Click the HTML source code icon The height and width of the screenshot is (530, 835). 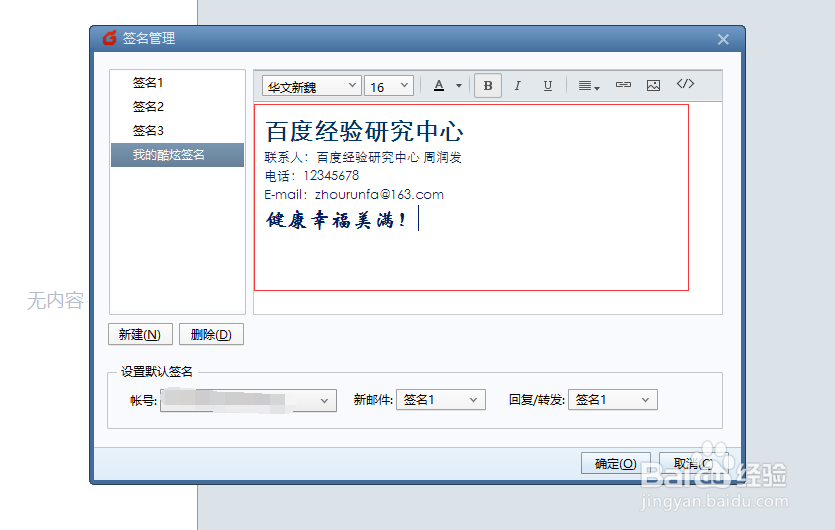tap(685, 84)
